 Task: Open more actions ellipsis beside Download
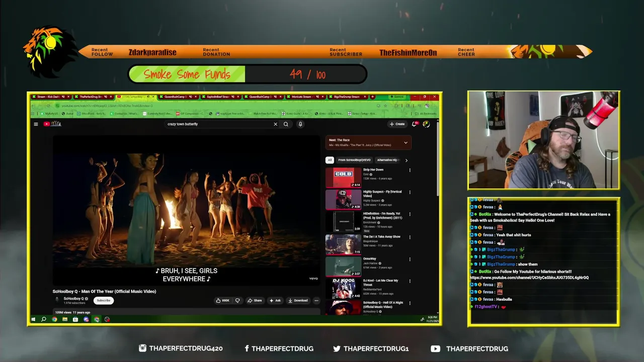(x=316, y=301)
